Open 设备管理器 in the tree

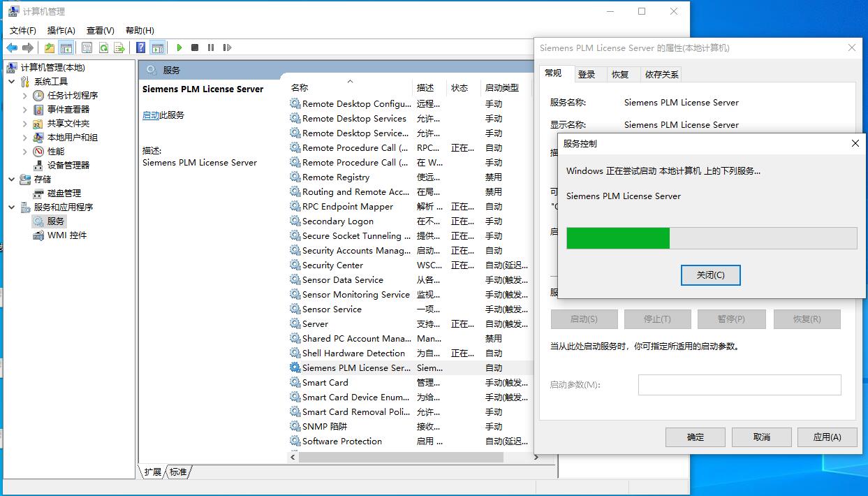pyautogui.click(x=68, y=165)
